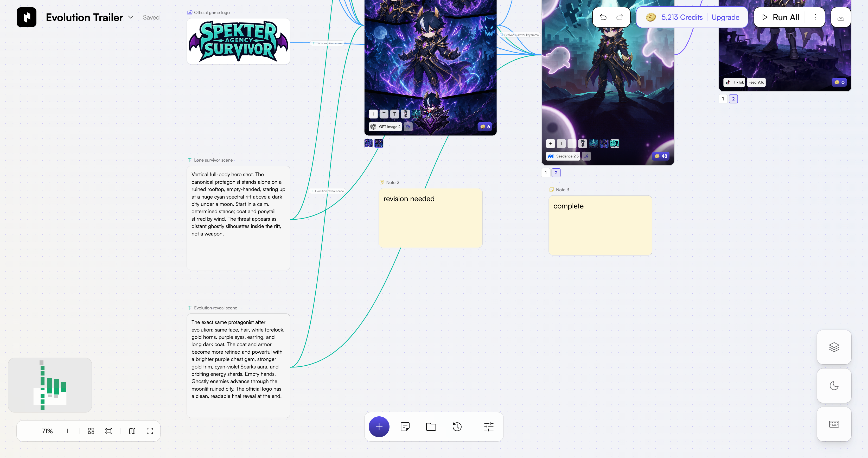This screenshot has height=458, width=868.
Task: Click the plus add-input button on GPT Image node
Action: 373,114
